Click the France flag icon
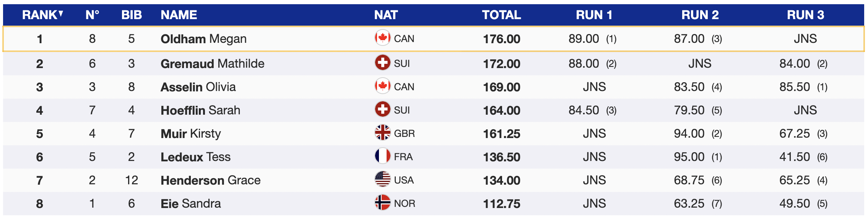This screenshot has height=221, width=868. [382, 156]
